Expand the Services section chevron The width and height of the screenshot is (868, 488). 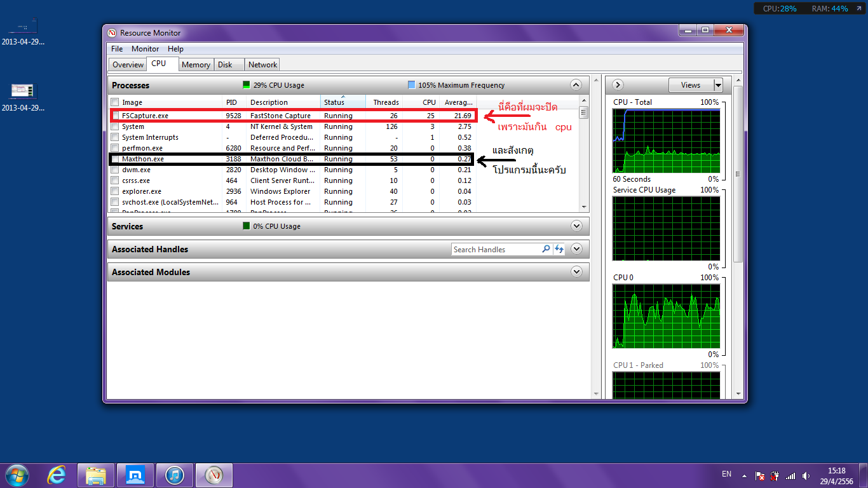pyautogui.click(x=576, y=226)
